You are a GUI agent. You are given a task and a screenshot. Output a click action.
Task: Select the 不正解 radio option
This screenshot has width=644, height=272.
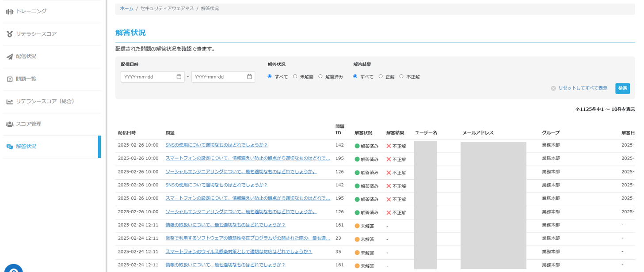pyautogui.click(x=401, y=76)
